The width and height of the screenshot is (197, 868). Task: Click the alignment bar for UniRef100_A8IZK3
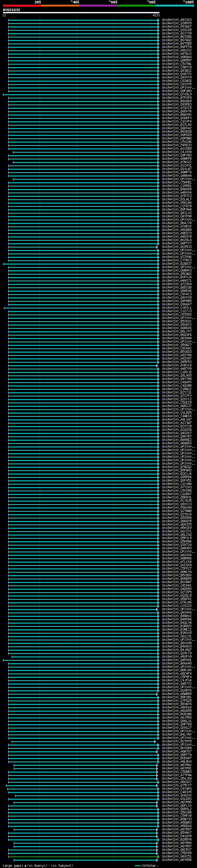click(x=83, y=20)
